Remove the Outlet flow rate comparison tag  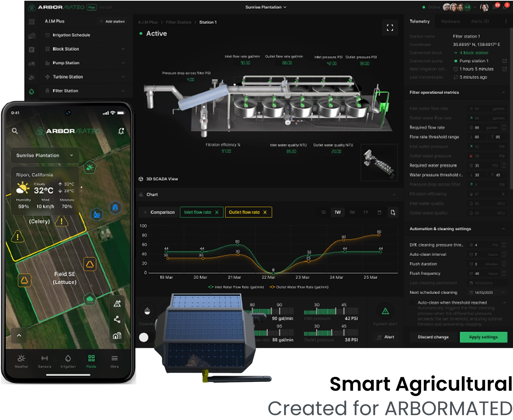tap(265, 212)
